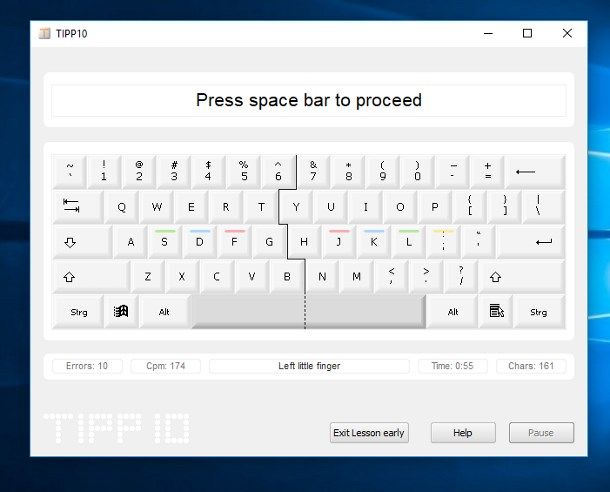Click the I key
Viewport: 610px width, 492px height.
point(365,207)
